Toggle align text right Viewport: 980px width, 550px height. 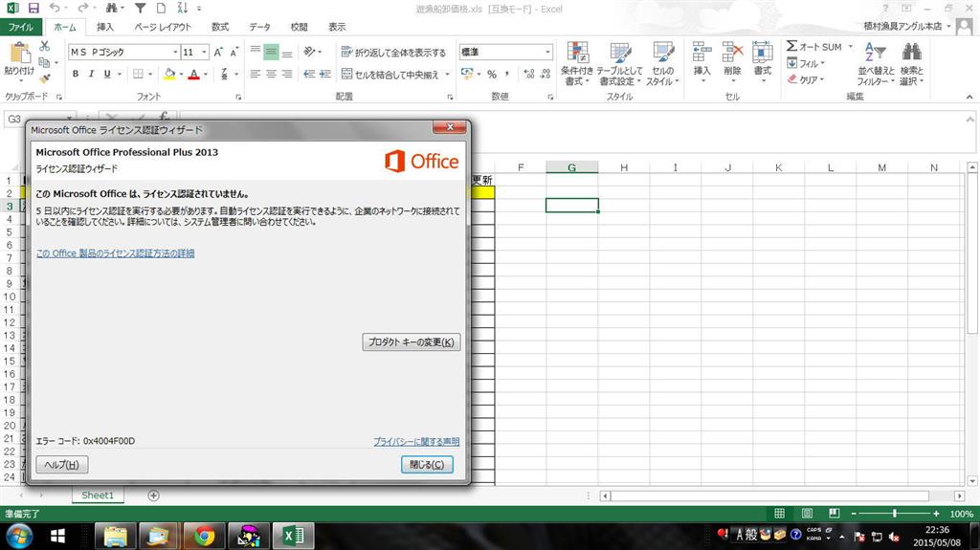pos(287,74)
